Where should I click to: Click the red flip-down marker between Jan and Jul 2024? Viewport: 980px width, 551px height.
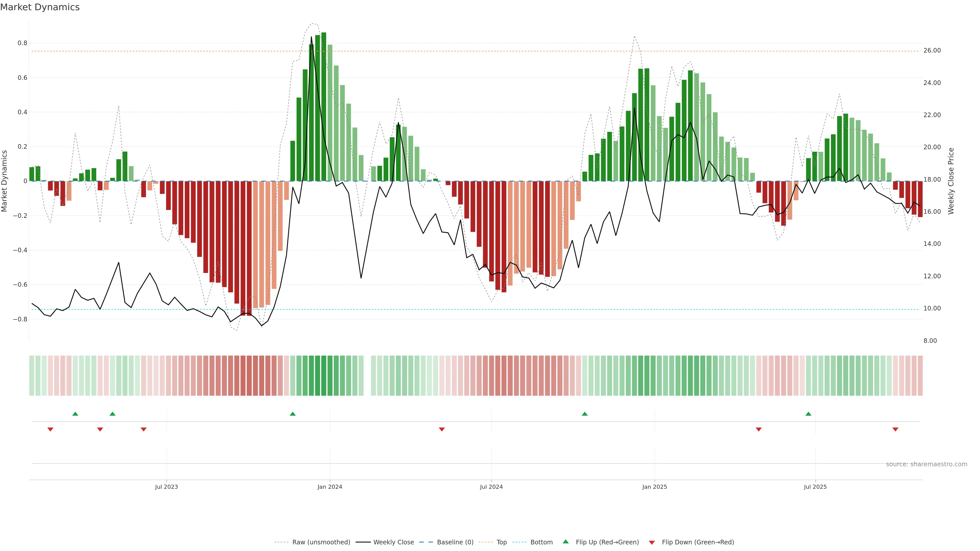[x=442, y=429]
